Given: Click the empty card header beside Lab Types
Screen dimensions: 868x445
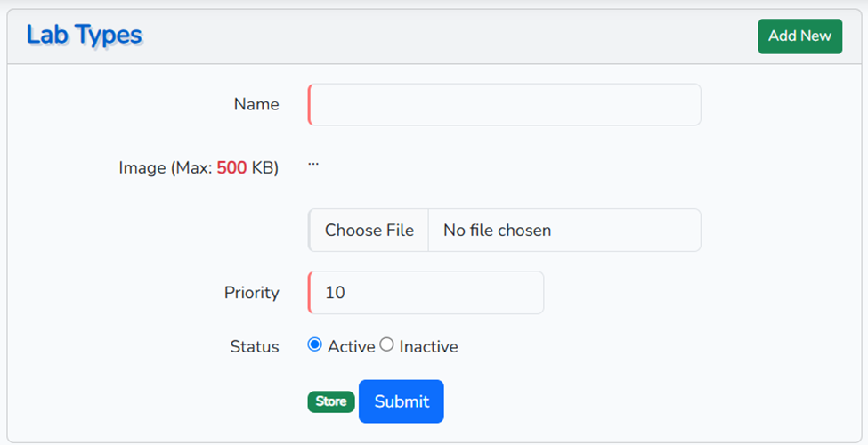Looking at the screenshot, I should [445, 36].
